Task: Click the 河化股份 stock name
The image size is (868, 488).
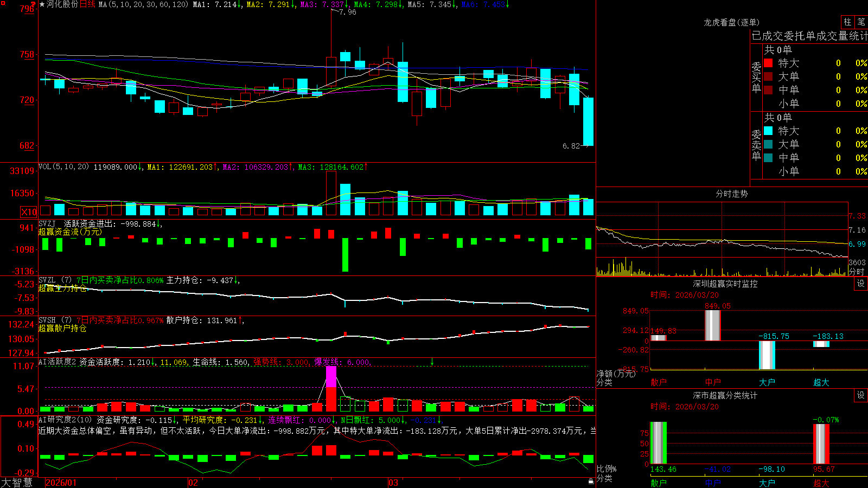Action: click(62, 4)
